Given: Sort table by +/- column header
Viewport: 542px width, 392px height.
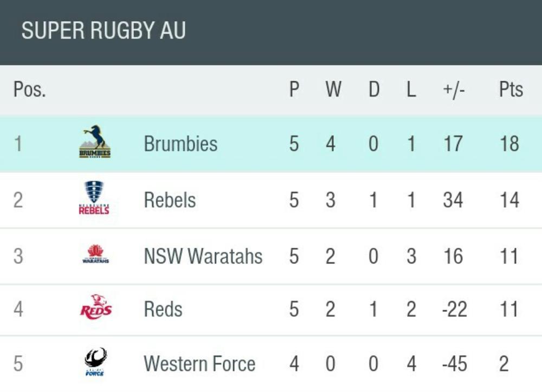Looking at the screenshot, I should pyautogui.click(x=454, y=90).
